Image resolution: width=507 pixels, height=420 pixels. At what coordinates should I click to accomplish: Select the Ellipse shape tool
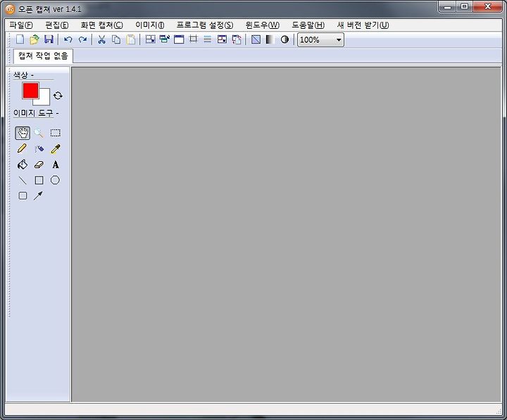coord(56,180)
